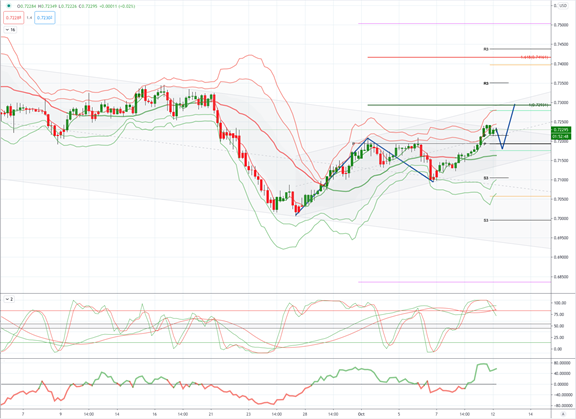Select the green Fibonacci level line near 0.7300
This screenshot has height=419, width=576.
tap(459, 105)
